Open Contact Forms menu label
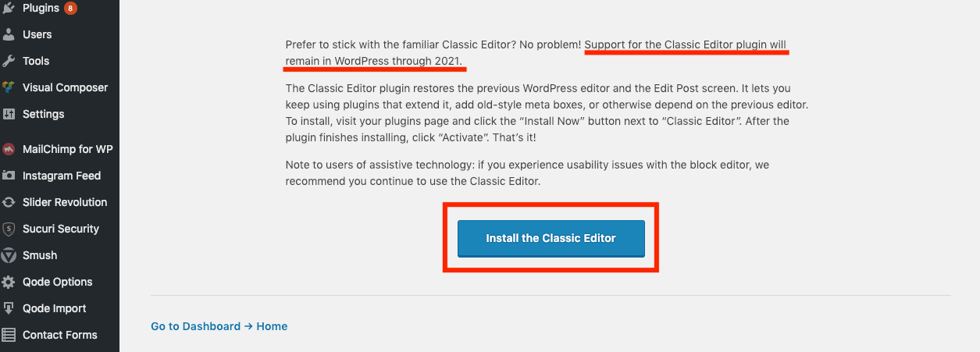The image size is (980, 352). pyautogui.click(x=60, y=335)
